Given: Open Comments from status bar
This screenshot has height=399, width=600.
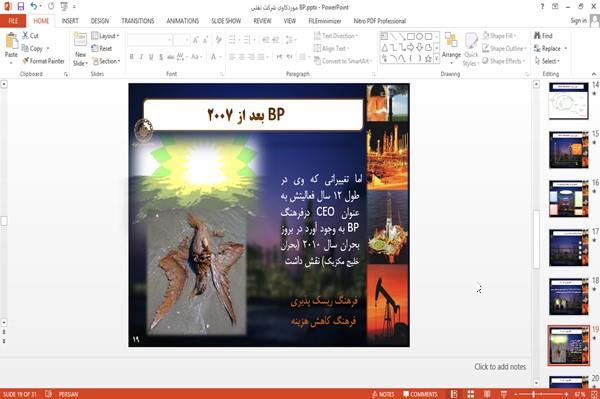Looking at the screenshot, I should pyautogui.click(x=420, y=394).
